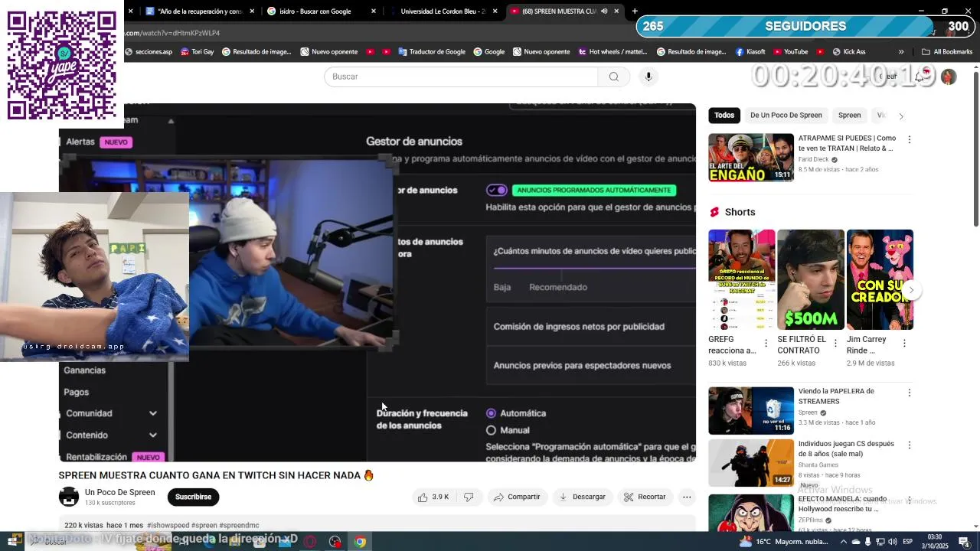
Task: Open options for Individuos juegan CS video
Action: point(909,445)
